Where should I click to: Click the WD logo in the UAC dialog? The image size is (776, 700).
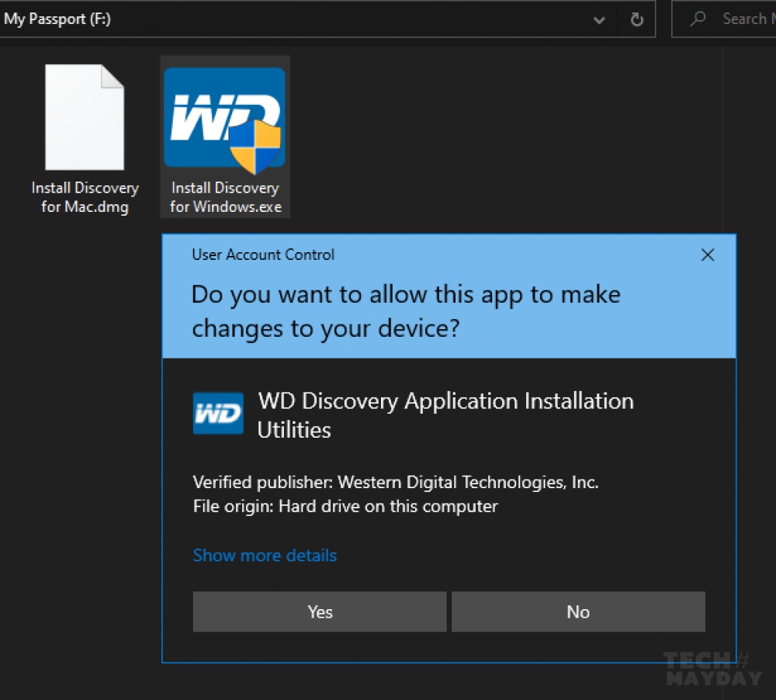click(x=218, y=414)
